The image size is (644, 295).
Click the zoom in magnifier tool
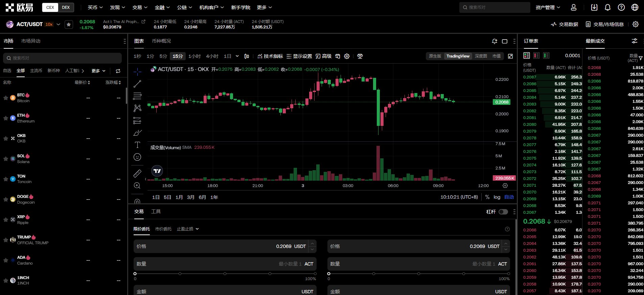(x=137, y=185)
